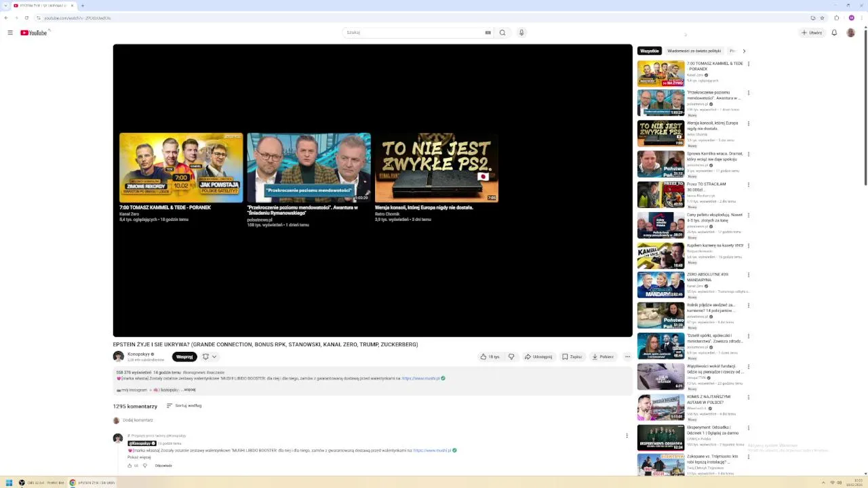
Task: Open sidebar video Eksperyment: Odsiadka Odcinek 1
Action: click(713, 430)
